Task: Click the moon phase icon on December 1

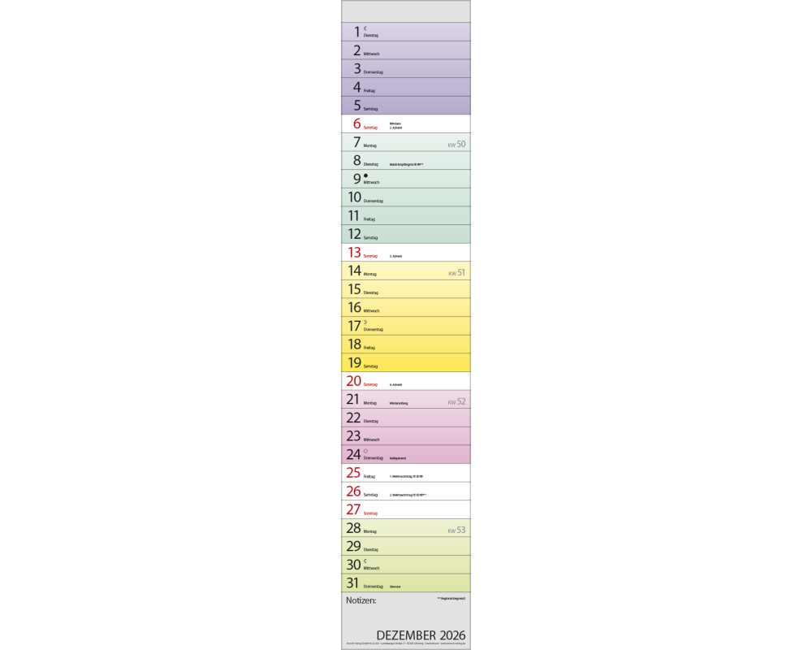Action: click(x=365, y=28)
